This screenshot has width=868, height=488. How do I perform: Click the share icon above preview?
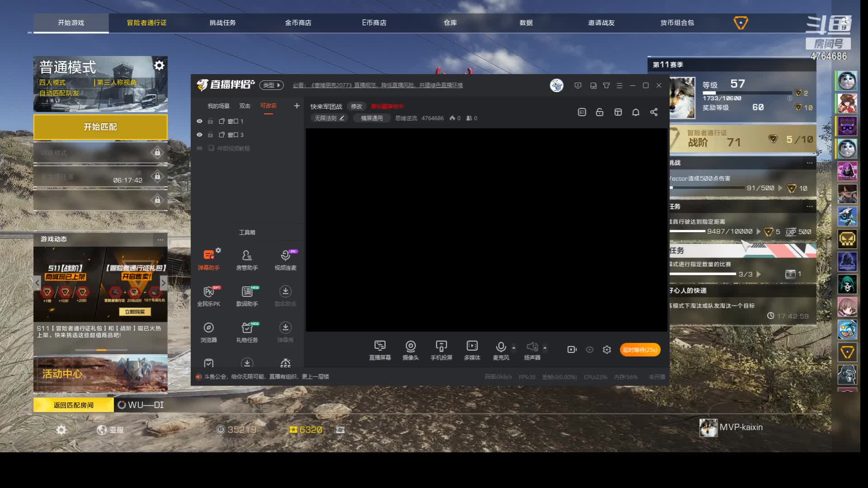(x=654, y=112)
